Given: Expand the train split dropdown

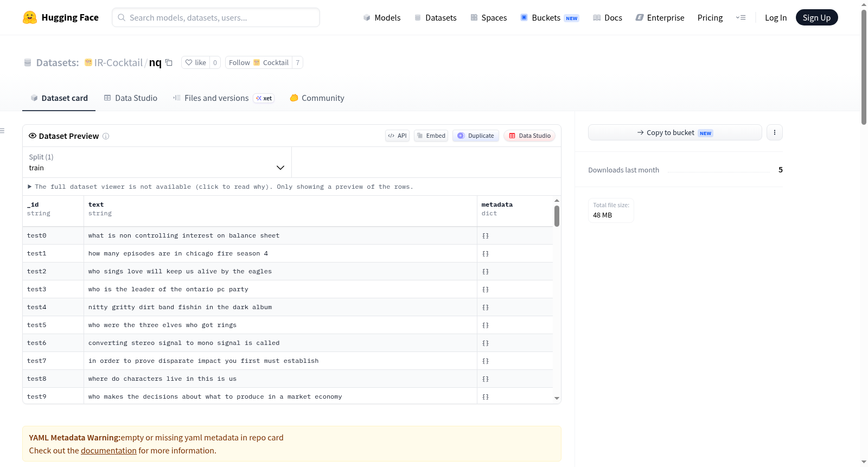Looking at the screenshot, I should tap(157, 163).
